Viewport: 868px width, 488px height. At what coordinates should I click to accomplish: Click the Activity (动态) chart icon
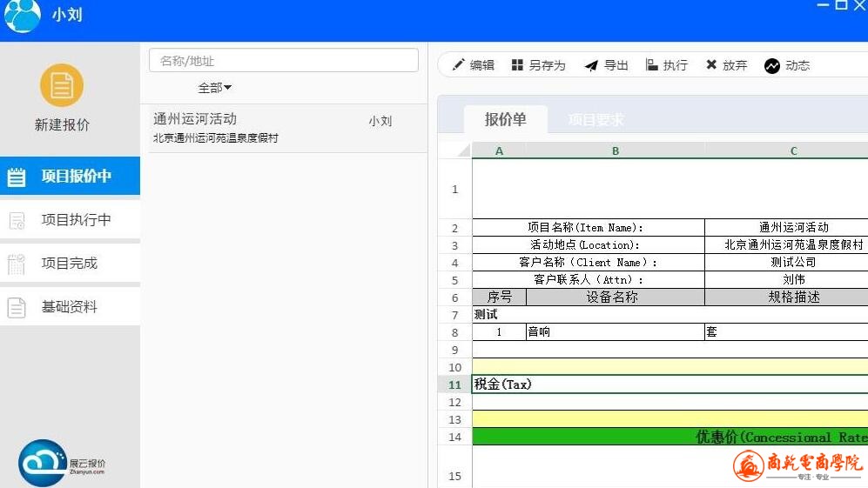point(771,66)
